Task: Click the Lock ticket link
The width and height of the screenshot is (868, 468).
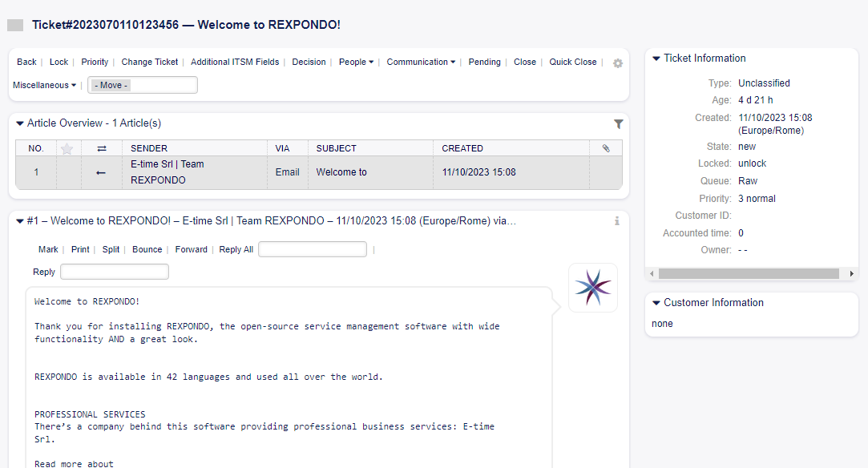Action: [x=59, y=62]
